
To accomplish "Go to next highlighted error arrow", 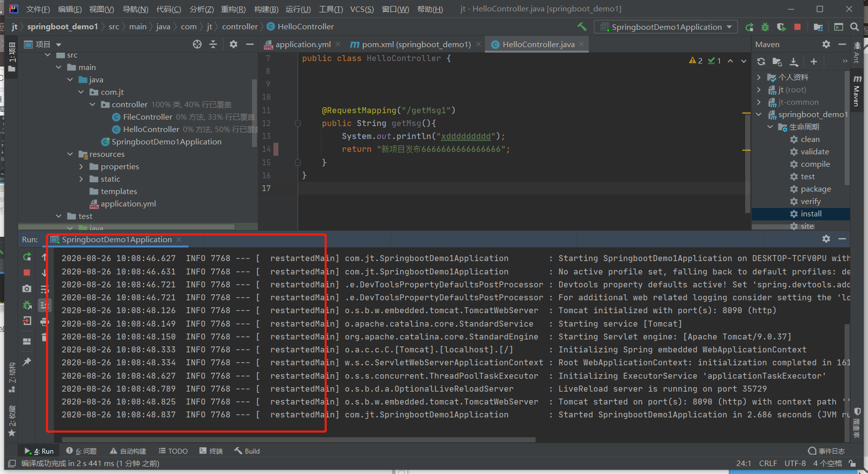I will (x=744, y=61).
